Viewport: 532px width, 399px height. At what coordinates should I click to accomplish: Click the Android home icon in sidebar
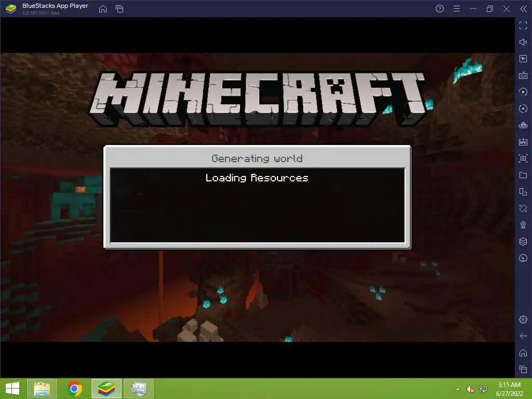523,353
